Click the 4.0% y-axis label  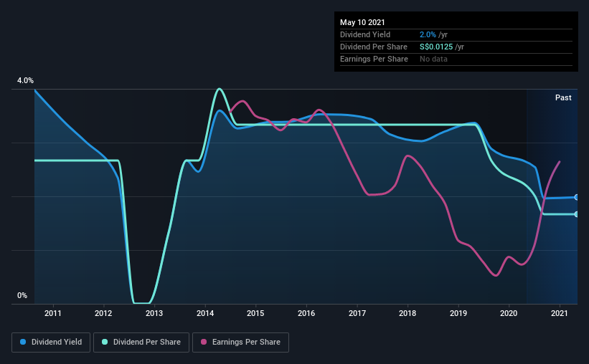25,80
